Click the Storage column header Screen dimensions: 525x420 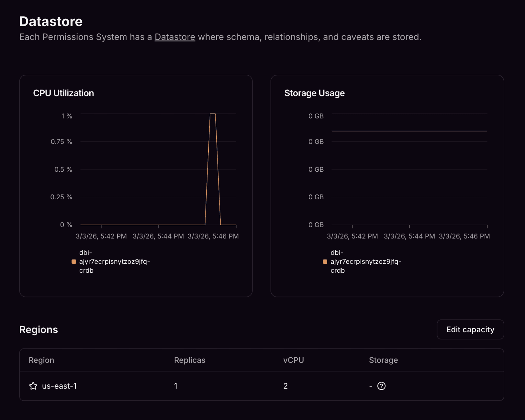pos(383,360)
